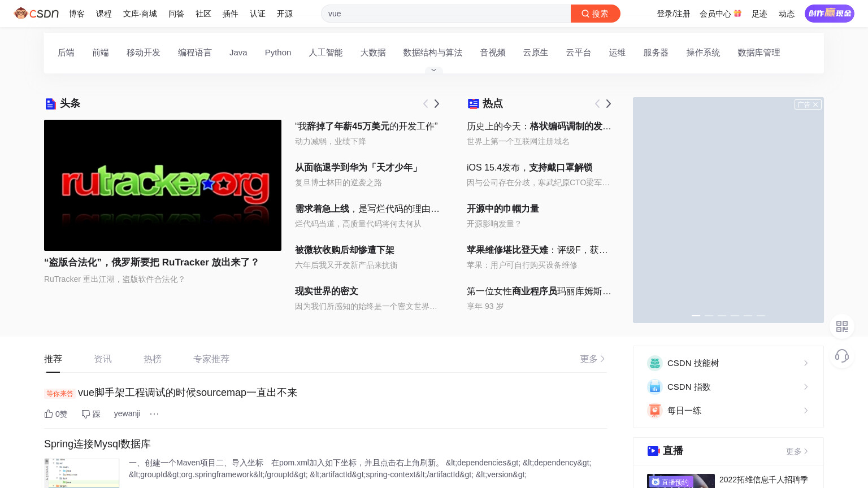
Task: Click 登录/注册 link
Action: [x=674, y=14]
